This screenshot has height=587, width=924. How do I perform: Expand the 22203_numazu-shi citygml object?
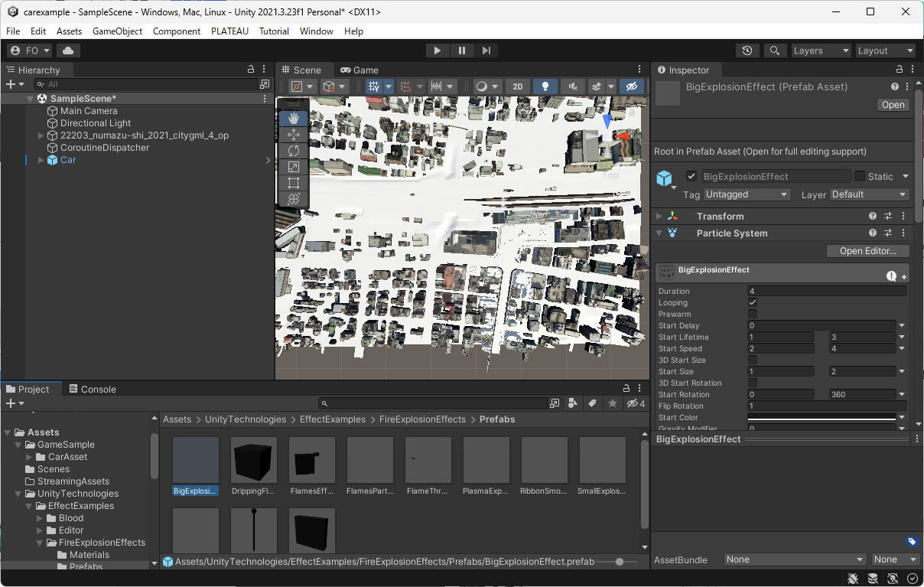pos(41,135)
